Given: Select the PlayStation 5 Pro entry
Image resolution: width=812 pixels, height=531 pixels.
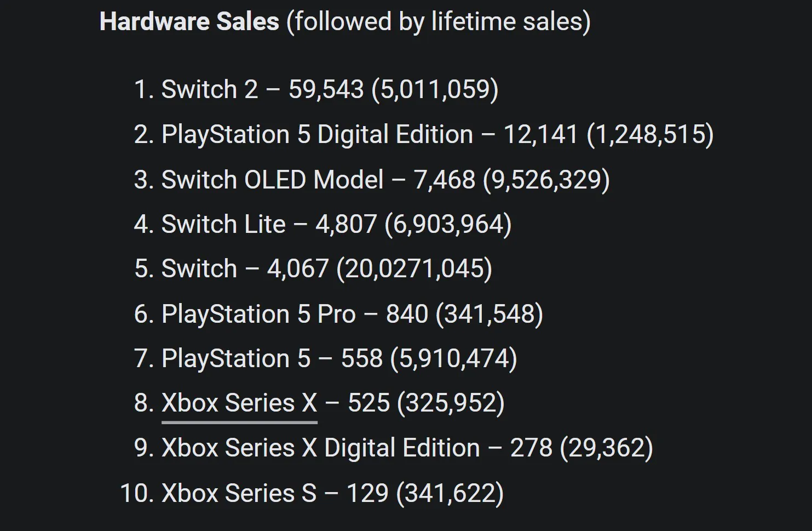Looking at the screenshot, I should (258, 315).
